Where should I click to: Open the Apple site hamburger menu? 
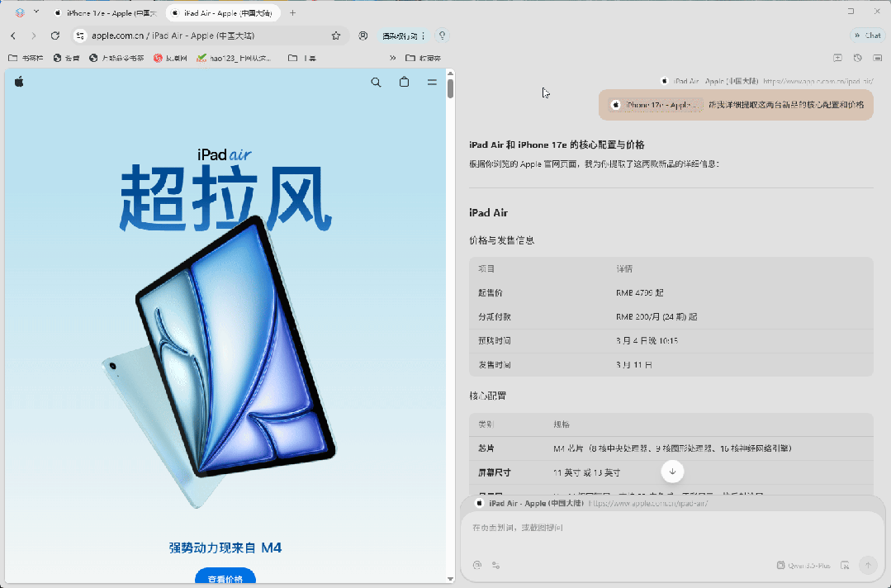pyautogui.click(x=432, y=83)
